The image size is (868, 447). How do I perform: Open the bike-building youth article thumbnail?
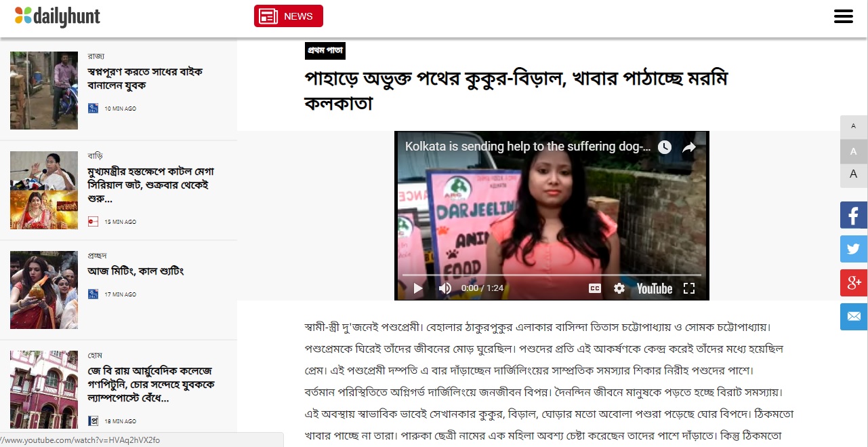point(44,90)
